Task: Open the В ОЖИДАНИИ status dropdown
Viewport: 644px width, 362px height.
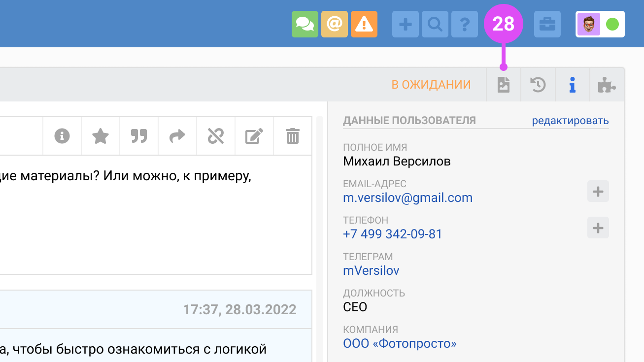Action: (431, 84)
